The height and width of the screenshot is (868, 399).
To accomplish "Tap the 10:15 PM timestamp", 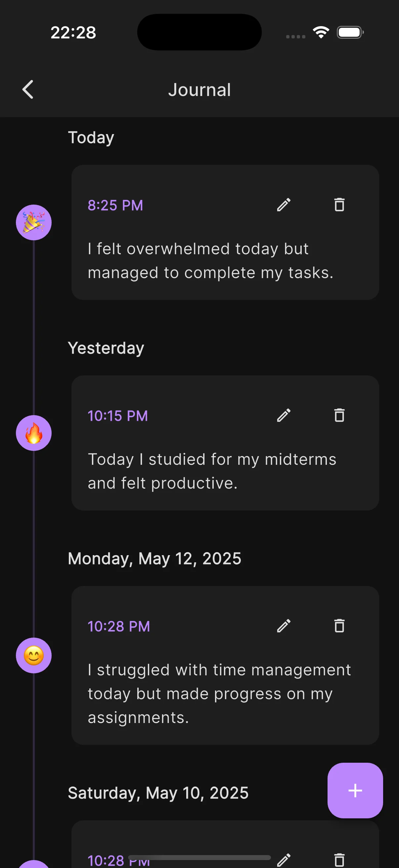I will 117,416.
